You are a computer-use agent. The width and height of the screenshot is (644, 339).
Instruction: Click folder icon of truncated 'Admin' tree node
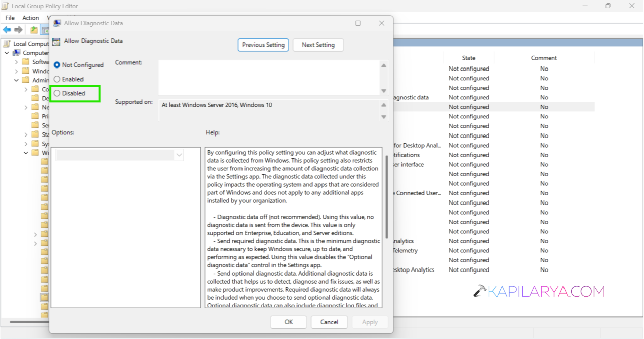coord(26,80)
